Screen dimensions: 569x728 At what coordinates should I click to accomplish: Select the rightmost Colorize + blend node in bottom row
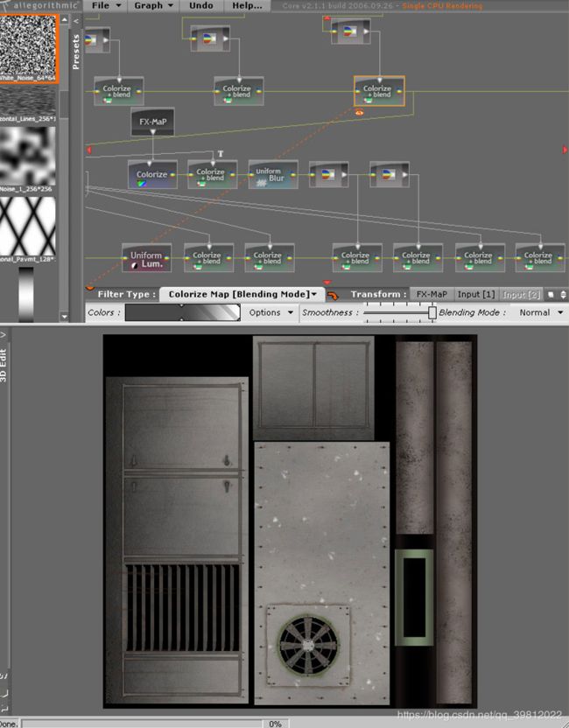coord(540,258)
